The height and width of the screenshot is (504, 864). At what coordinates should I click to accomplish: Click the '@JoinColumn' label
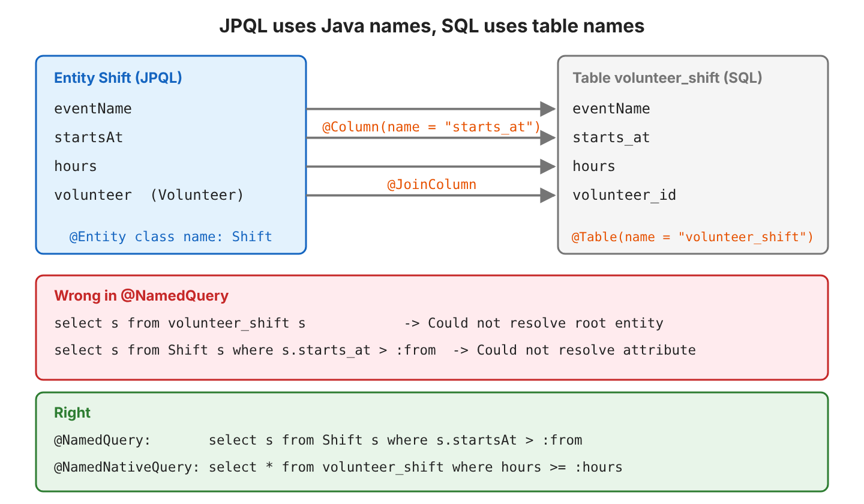pos(432,185)
